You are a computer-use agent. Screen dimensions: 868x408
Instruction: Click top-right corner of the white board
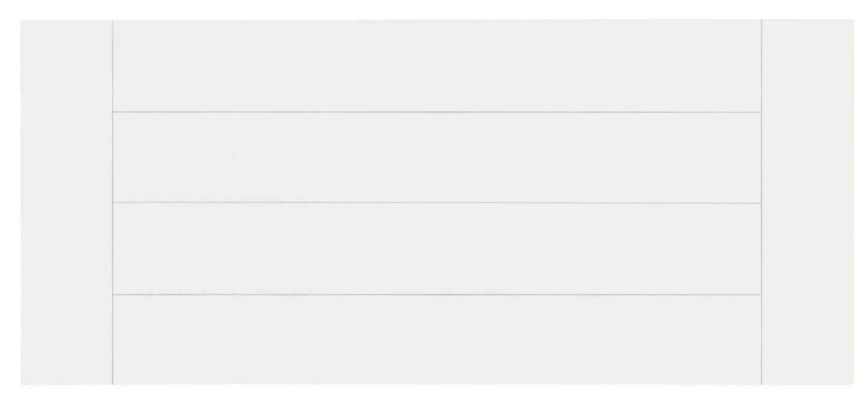click(852, 21)
